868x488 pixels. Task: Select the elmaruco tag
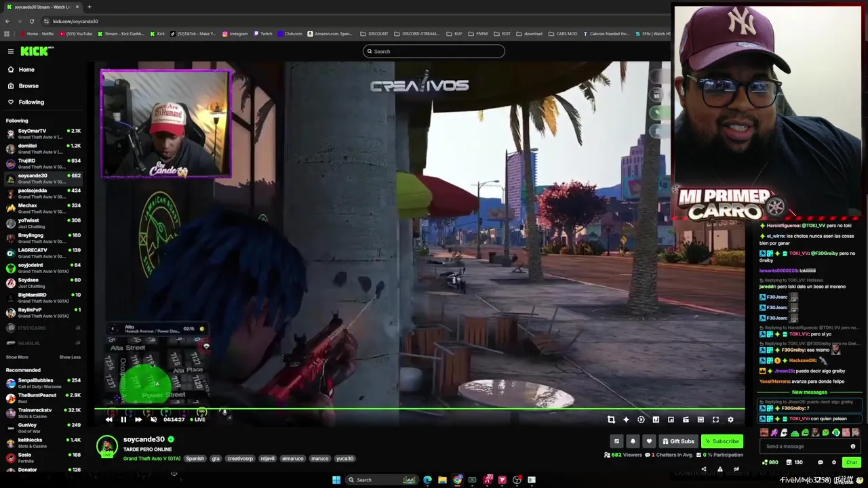(x=292, y=459)
